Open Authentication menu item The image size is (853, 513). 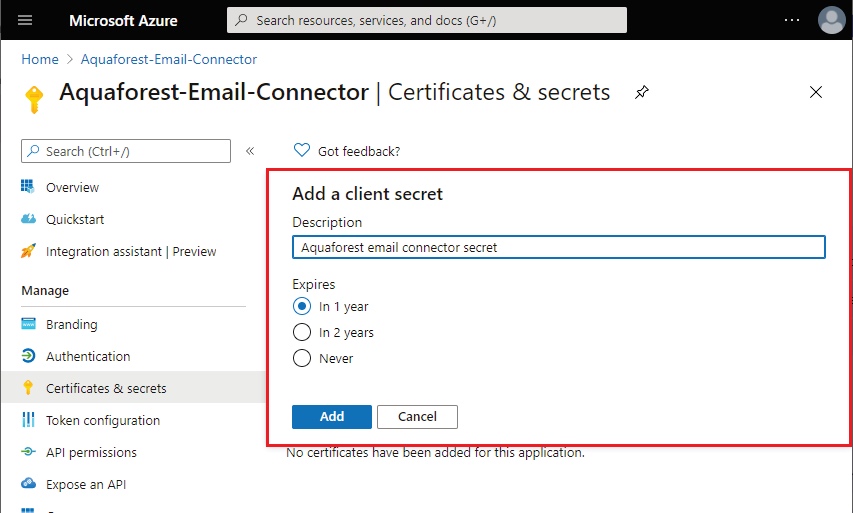(88, 356)
